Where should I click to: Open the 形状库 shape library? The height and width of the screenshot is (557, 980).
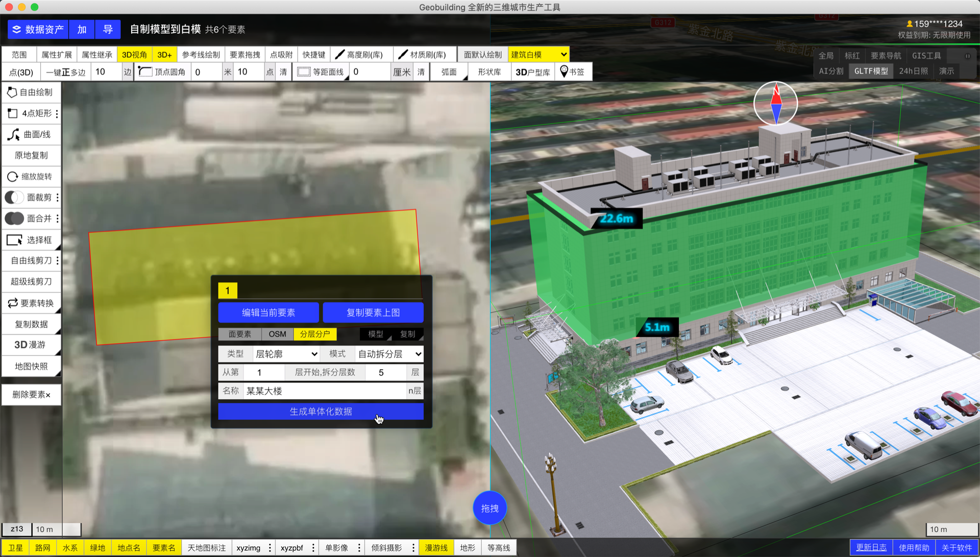point(489,72)
